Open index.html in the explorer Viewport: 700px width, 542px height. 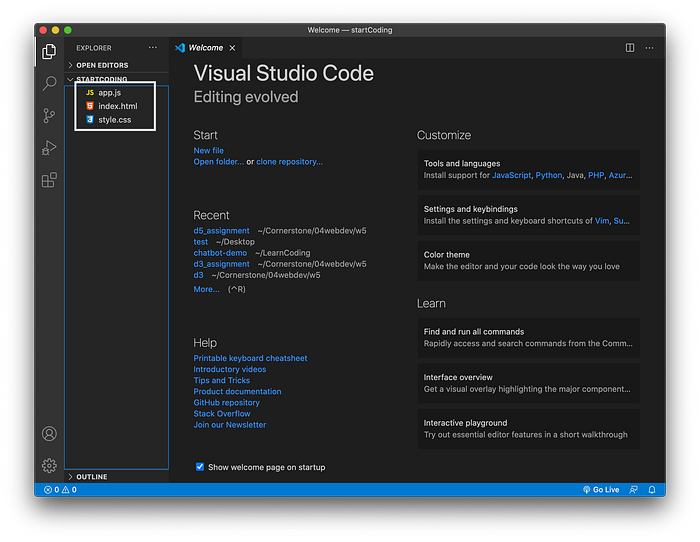[118, 106]
